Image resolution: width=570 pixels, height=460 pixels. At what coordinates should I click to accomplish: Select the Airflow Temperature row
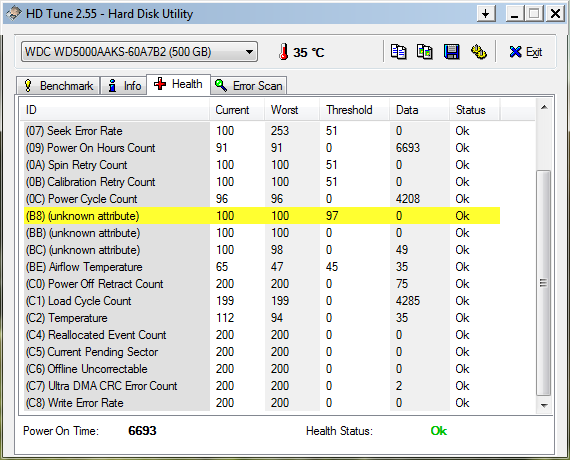tap(262, 267)
